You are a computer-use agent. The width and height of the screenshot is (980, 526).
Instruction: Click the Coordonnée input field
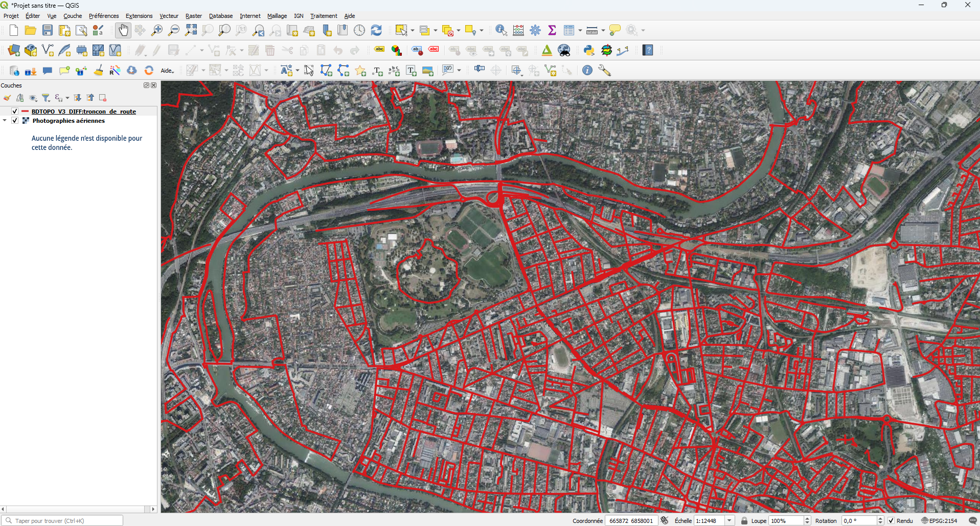pos(631,521)
